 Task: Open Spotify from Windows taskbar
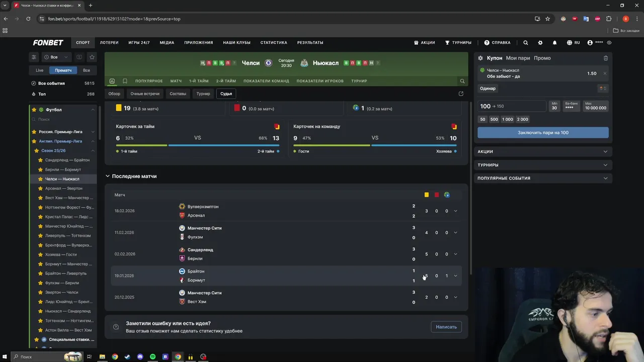[x=152, y=357]
